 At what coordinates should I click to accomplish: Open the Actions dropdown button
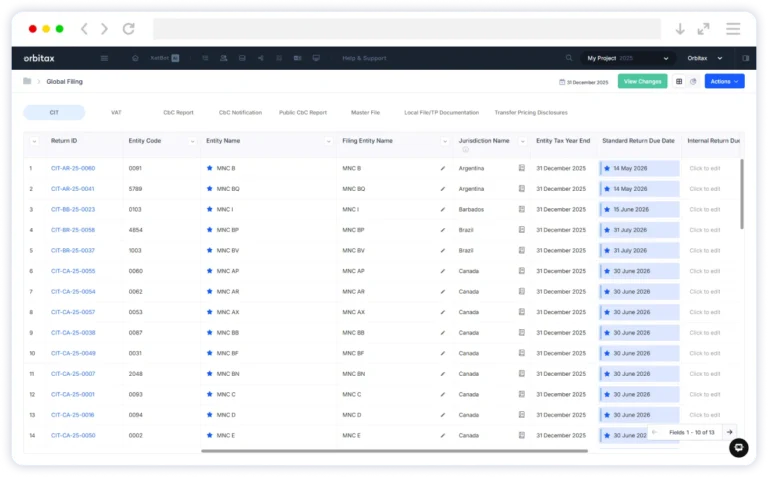pos(724,81)
